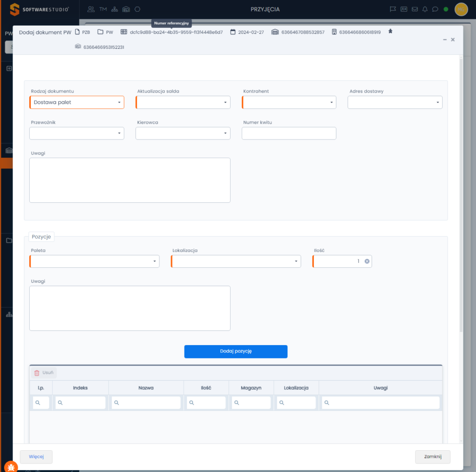Image resolution: width=476 pixels, height=472 pixels.
Task: Click the flag icon in header
Action: point(393,9)
